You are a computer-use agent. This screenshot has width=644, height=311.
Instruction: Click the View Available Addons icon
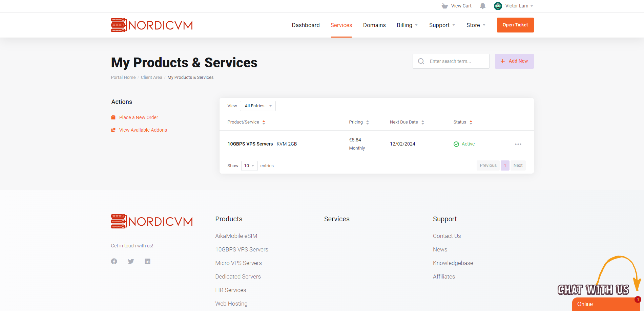(113, 130)
